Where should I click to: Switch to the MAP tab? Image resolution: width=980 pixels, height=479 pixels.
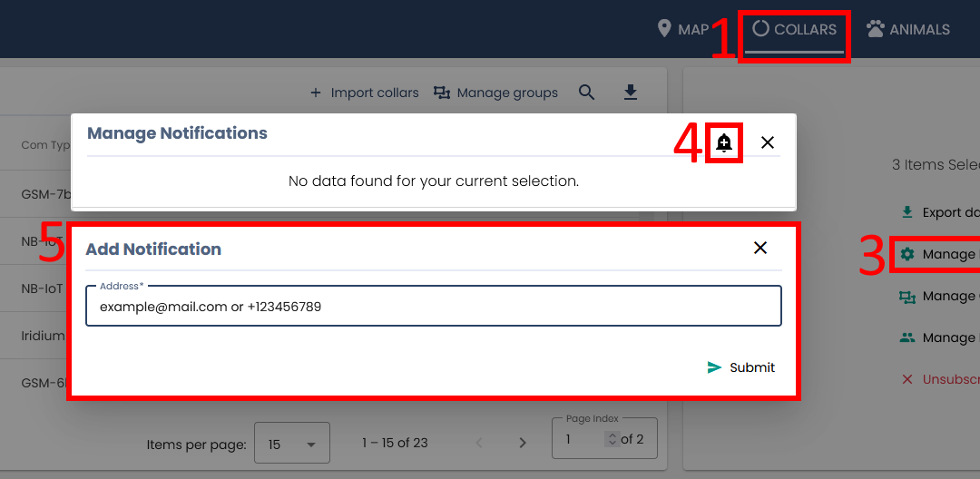coord(683,29)
